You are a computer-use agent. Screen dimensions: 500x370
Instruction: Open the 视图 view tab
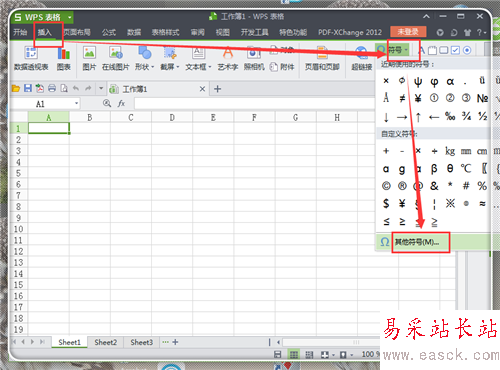(223, 32)
